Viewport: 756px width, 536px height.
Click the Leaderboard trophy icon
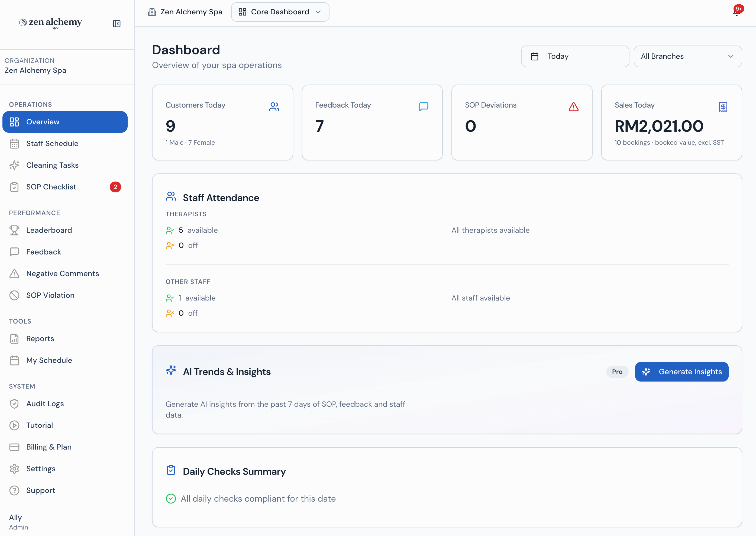(x=14, y=230)
